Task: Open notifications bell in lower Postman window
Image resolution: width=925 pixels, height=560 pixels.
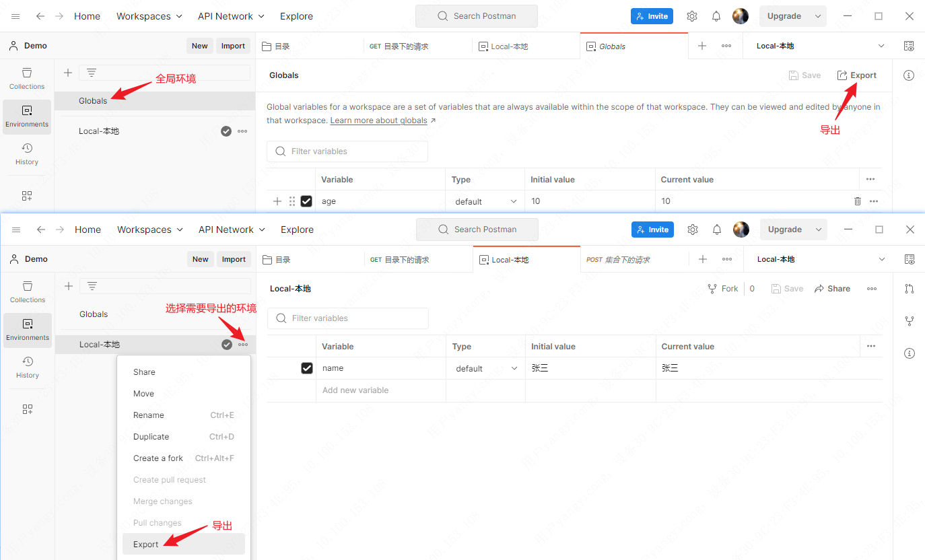Action: point(717,230)
